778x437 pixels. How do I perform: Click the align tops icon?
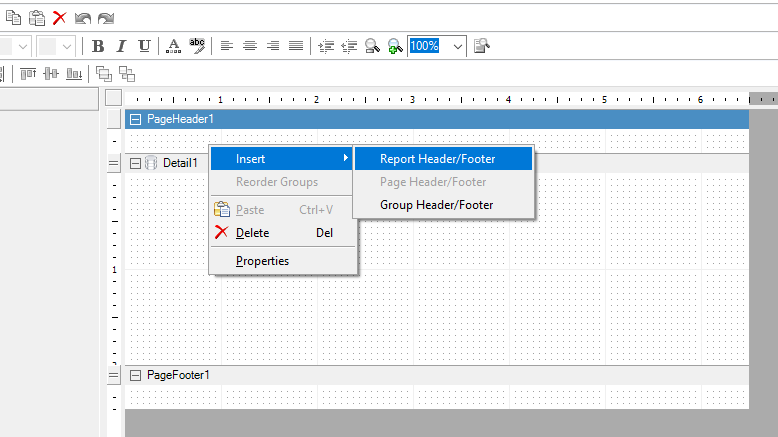pos(28,74)
